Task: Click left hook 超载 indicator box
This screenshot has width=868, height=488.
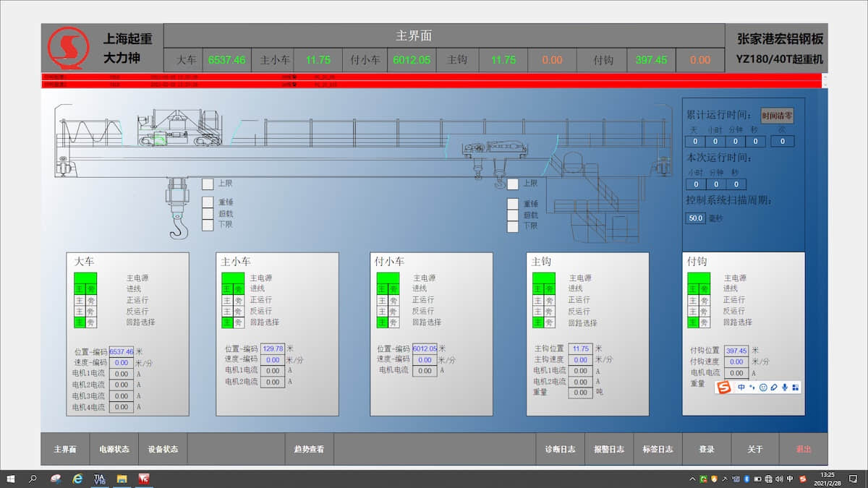Action: [x=208, y=214]
